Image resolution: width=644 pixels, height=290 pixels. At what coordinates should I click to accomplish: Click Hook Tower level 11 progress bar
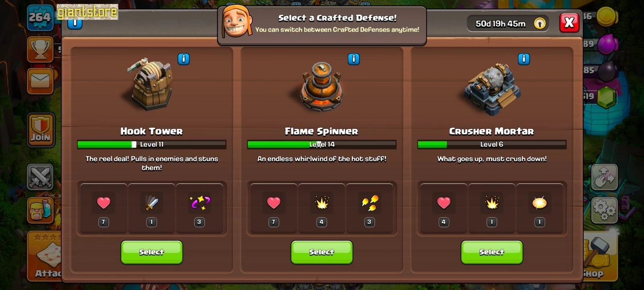pyautogui.click(x=152, y=144)
